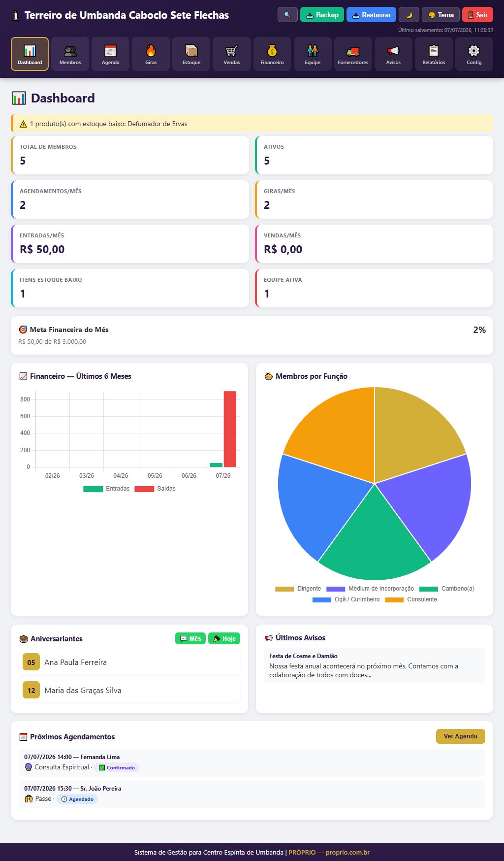Click the Sr. João Pereira appointment row

click(252, 794)
